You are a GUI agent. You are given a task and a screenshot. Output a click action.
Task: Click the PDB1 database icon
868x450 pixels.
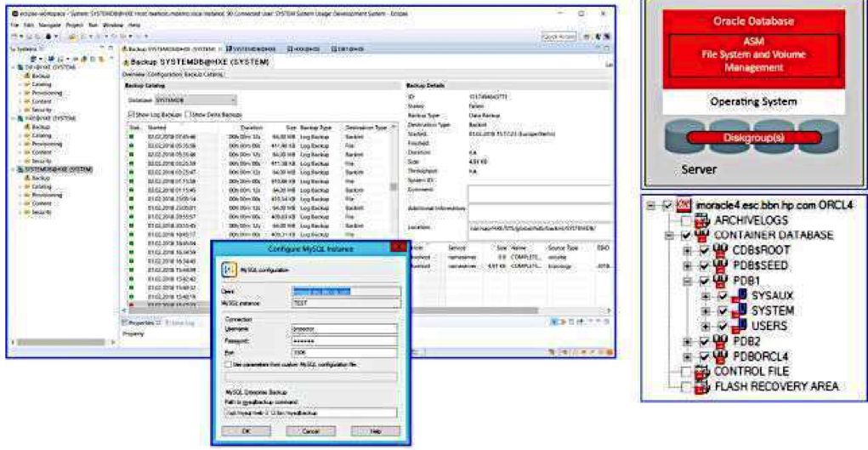pyautogui.click(x=720, y=281)
